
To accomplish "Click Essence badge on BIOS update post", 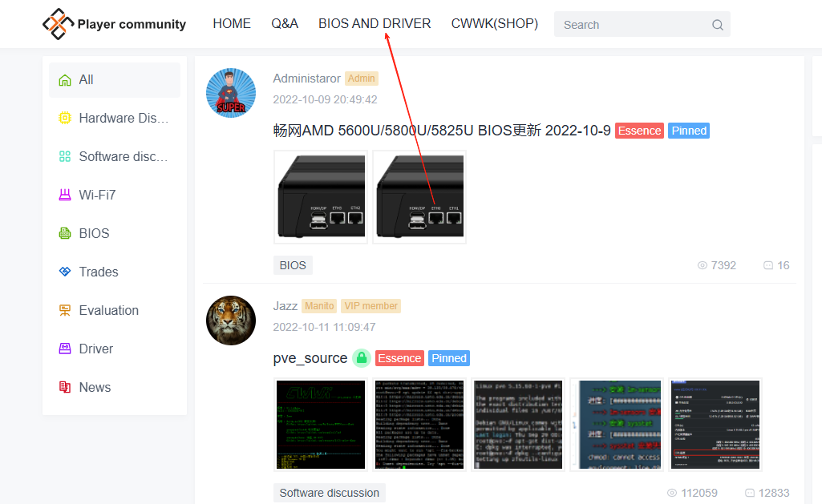I will 640,131.
